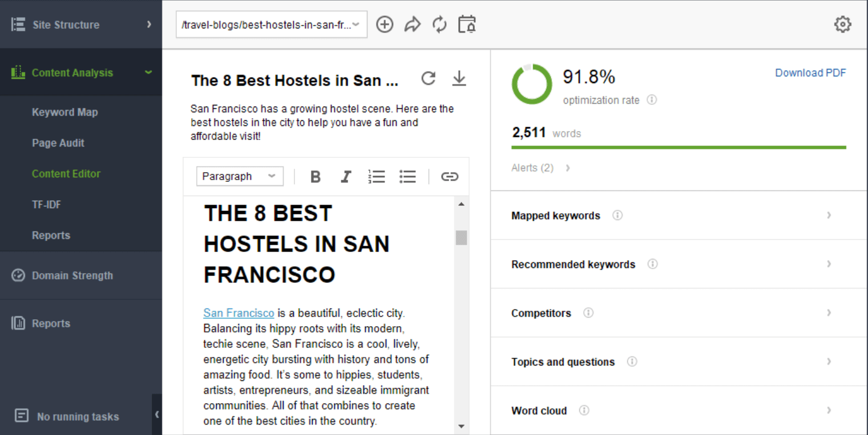Toggle italic formatting in the editor
The image size is (868, 435).
[345, 177]
